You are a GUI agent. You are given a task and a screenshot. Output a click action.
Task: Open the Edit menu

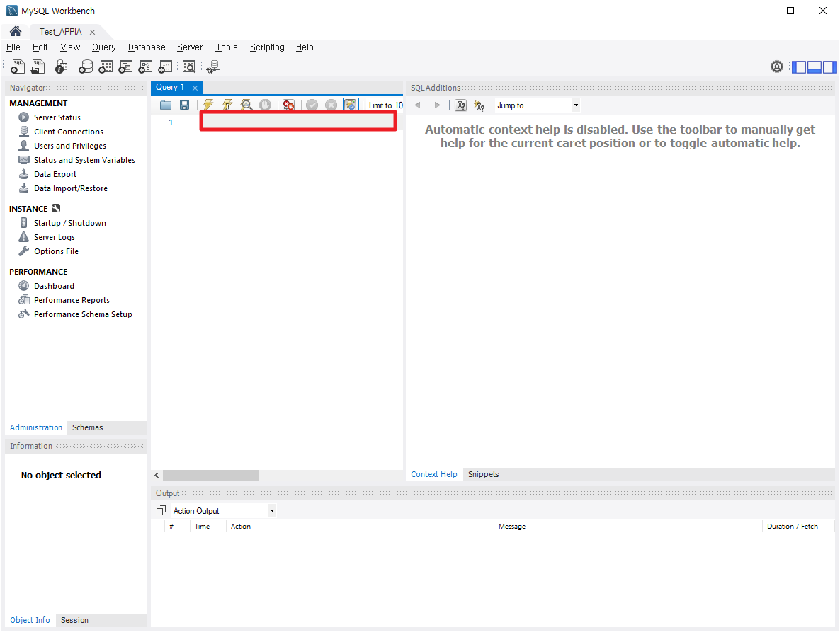[40, 47]
